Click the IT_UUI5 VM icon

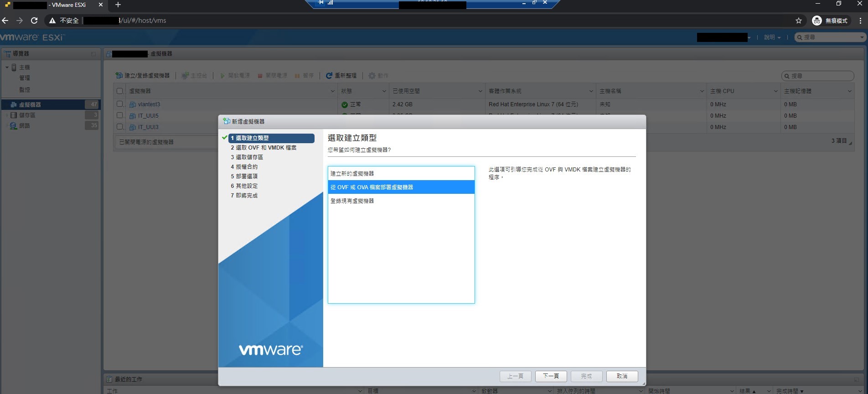coord(133,116)
